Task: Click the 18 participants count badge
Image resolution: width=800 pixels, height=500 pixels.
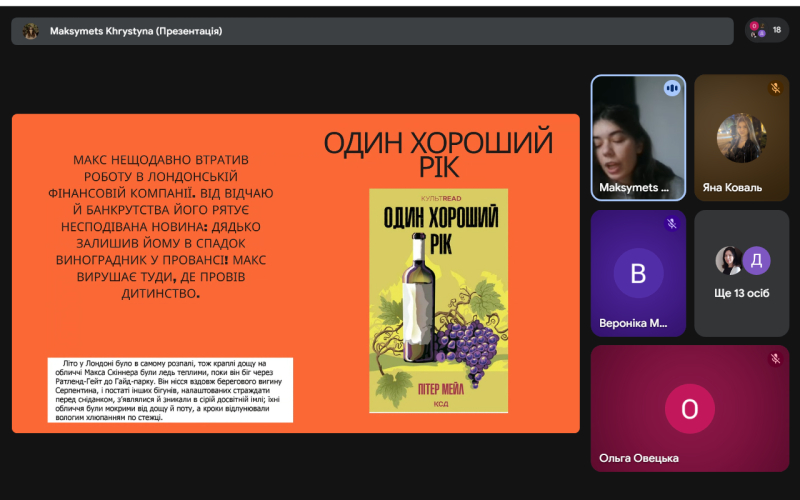Action: click(x=766, y=30)
